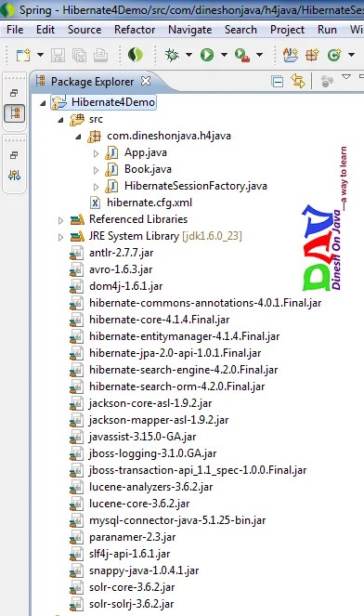Collapse the src folder node
The image size is (364, 616).
(60, 120)
